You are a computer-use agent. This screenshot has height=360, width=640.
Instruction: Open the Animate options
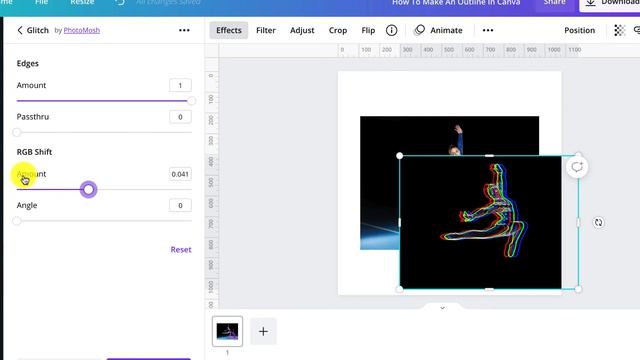(438, 30)
